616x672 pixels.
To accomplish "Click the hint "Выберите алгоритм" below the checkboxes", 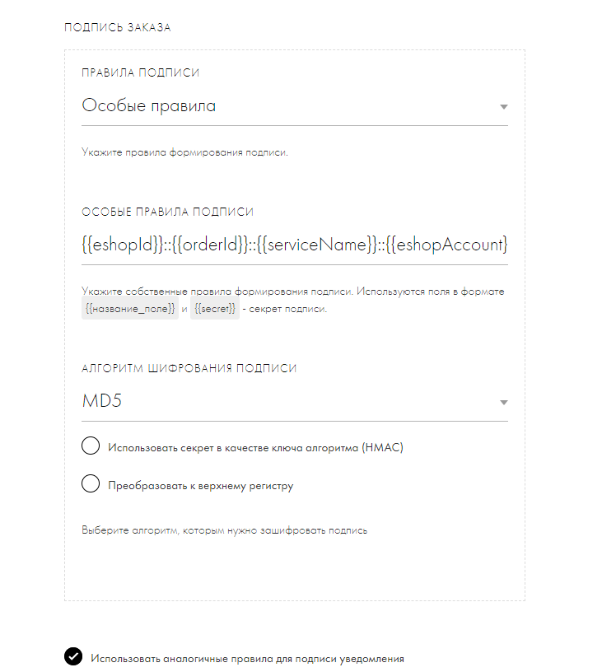I will 224,530.
